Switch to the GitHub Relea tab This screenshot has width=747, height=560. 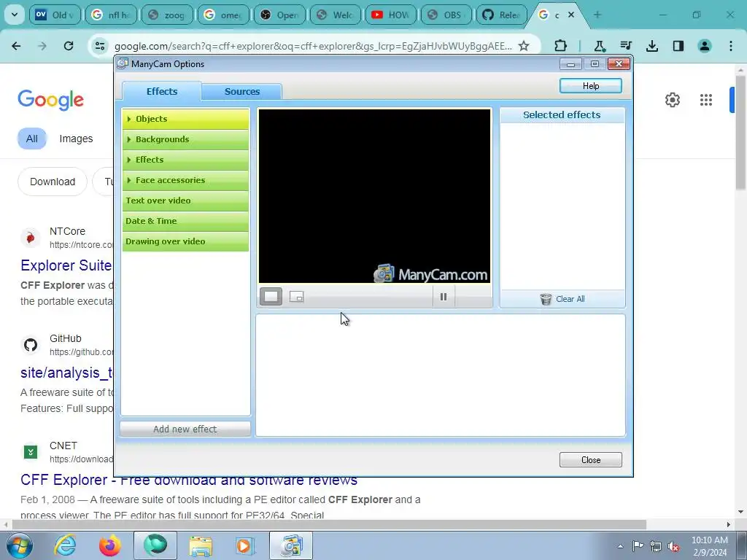[502, 15]
